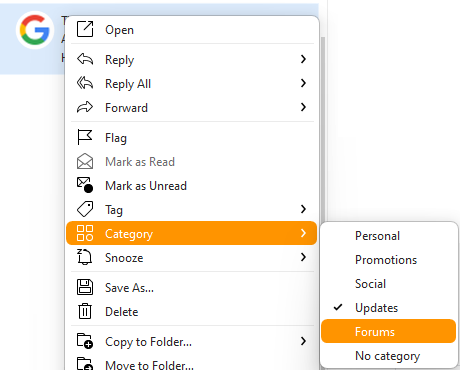Click the Copy to Folder icon

coord(85,341)
